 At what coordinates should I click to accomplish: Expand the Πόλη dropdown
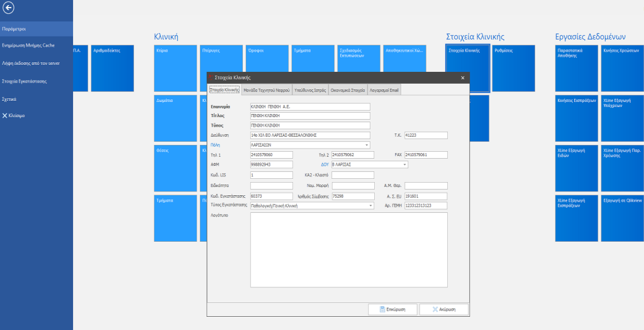pyautogui.click(x=367, y=145)
